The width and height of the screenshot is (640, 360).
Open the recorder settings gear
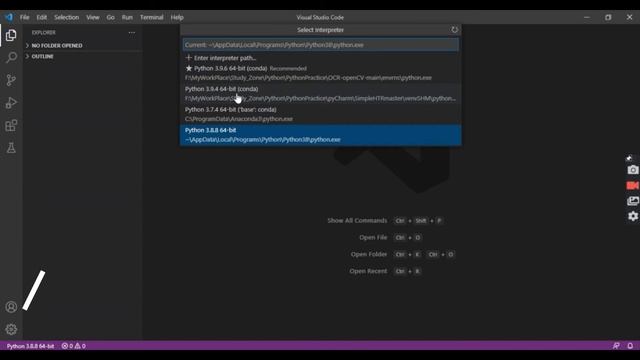[x=633, y=216]
